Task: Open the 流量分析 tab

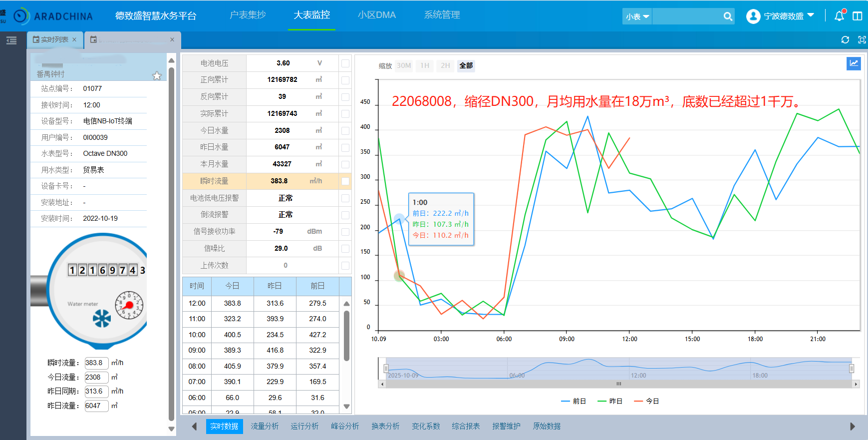Action: pos(265,426)
